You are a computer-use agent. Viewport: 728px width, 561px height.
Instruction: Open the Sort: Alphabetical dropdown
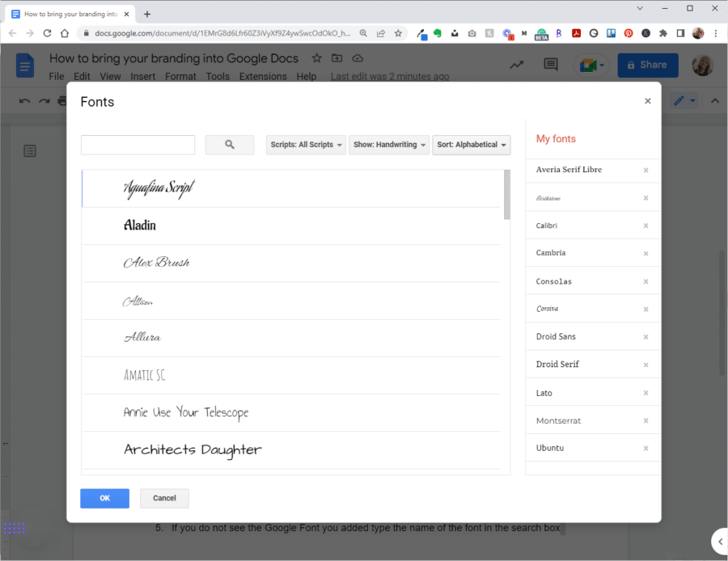[x=472, y=144]
